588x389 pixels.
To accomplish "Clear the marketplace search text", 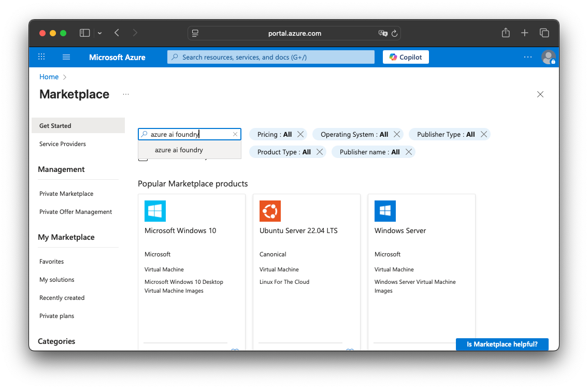I will tap(235, 134).
